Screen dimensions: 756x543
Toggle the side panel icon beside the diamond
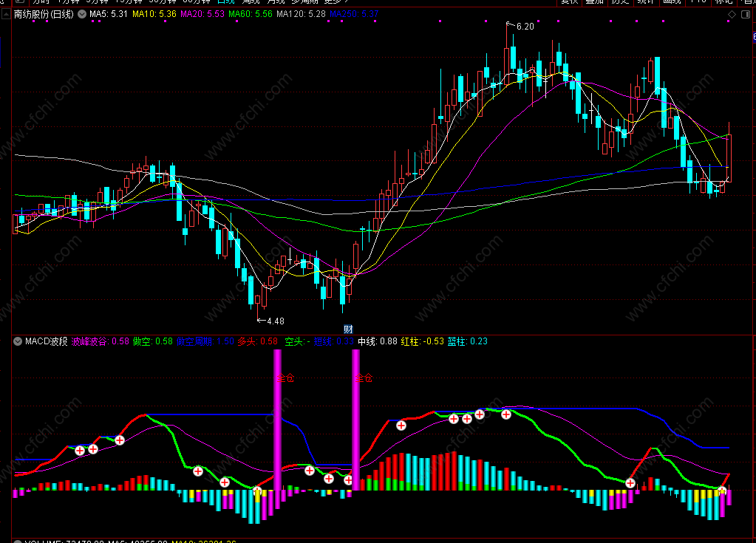[746, 15]
